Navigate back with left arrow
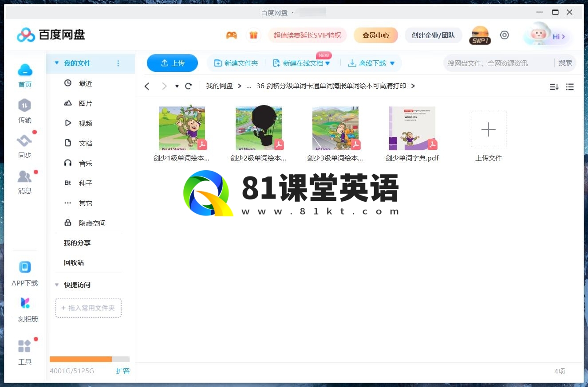 tap(147, 86)
